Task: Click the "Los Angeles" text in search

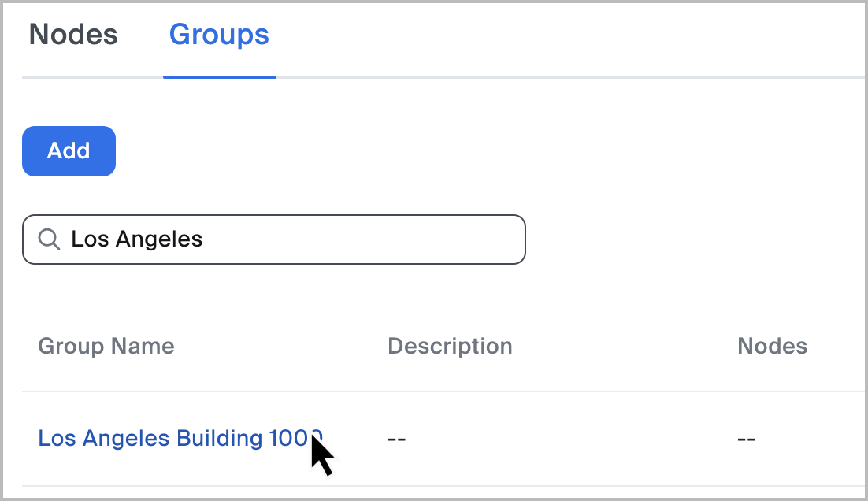Action: 136,239
